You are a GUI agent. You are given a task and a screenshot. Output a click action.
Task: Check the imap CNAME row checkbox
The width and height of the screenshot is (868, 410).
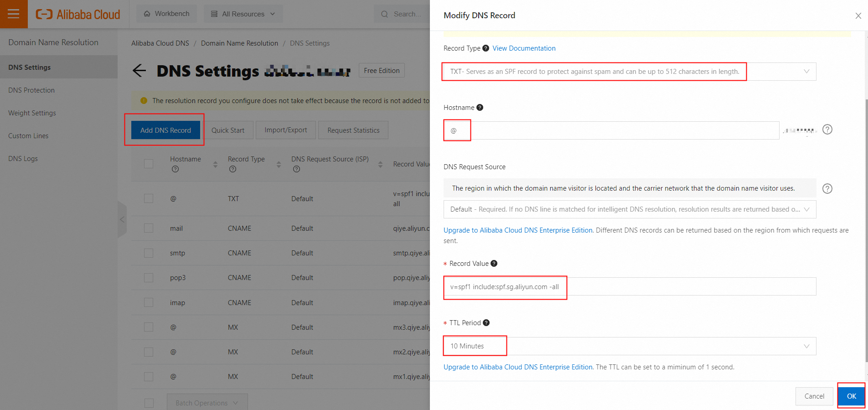(149, 302)
